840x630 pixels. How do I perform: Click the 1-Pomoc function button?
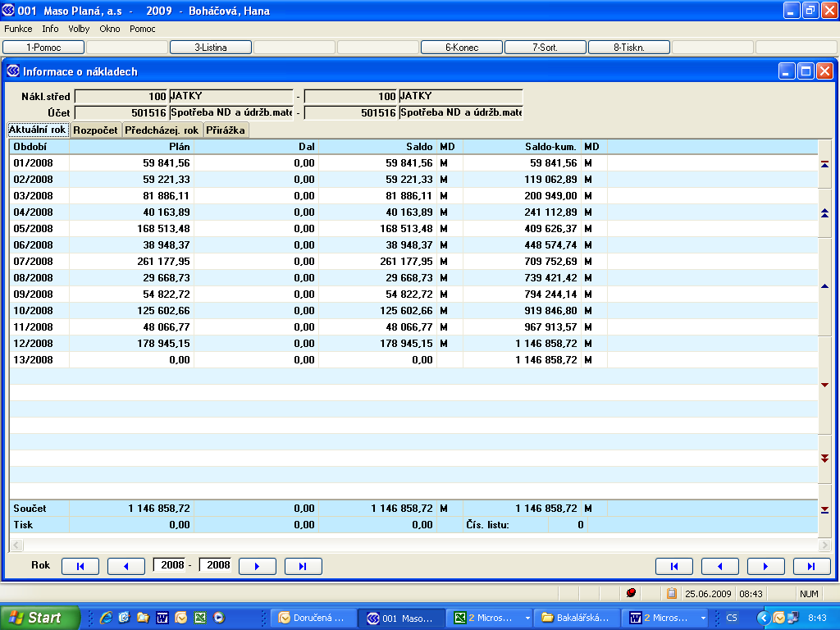click(x=43, y=47)
